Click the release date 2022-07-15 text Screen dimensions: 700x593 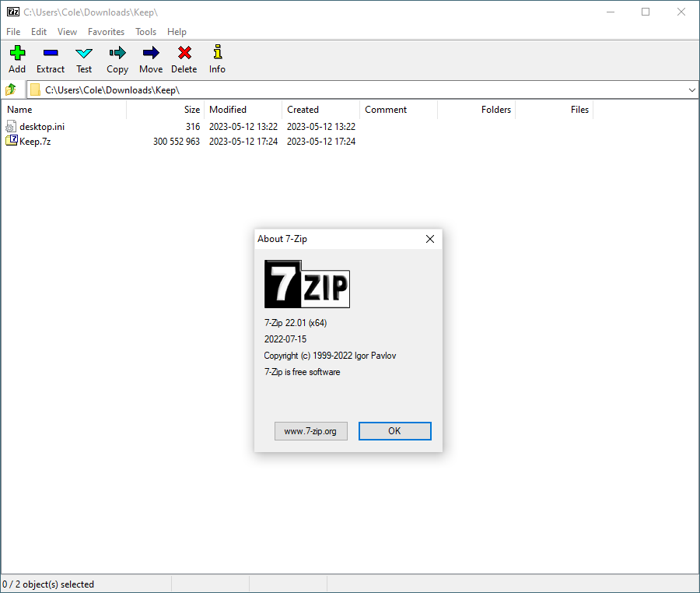(285, 339)
